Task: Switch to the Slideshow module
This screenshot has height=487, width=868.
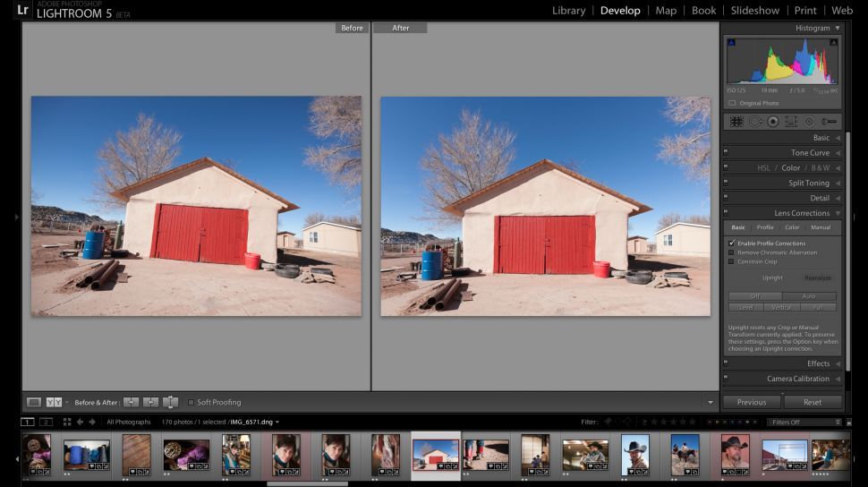Action: coord(755,11)
